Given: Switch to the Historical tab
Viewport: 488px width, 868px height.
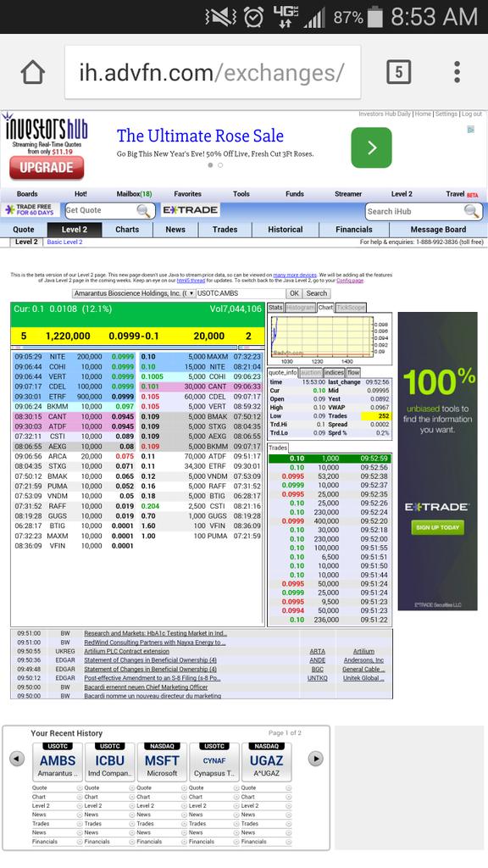Looking at the screenshot, I should (286, 229).
